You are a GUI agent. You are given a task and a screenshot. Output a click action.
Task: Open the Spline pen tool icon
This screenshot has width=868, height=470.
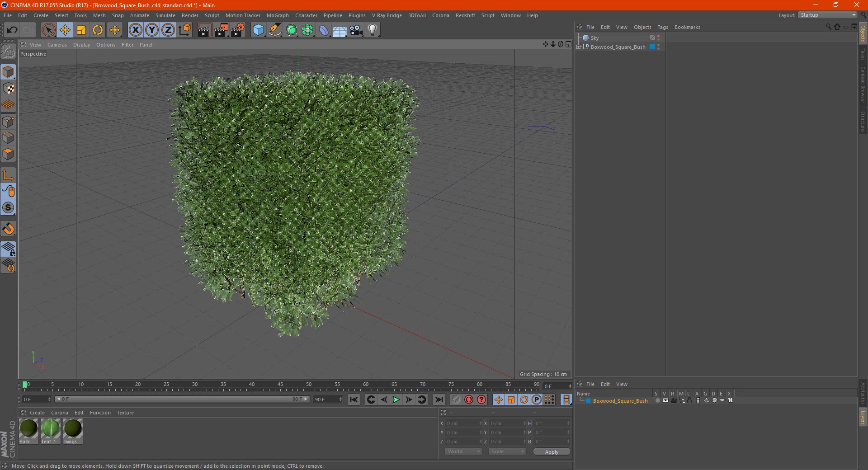click(275, 30)
